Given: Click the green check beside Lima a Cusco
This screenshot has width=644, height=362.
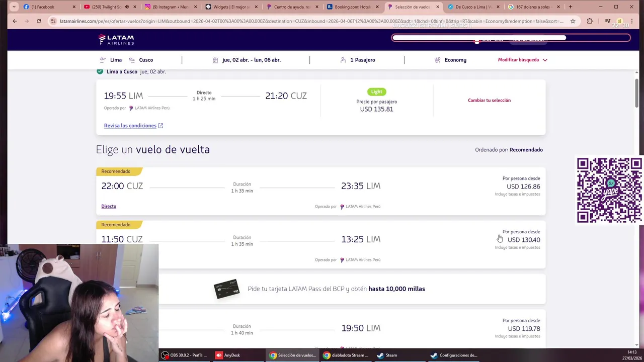Looking at the screenshot, I should 100,71.
